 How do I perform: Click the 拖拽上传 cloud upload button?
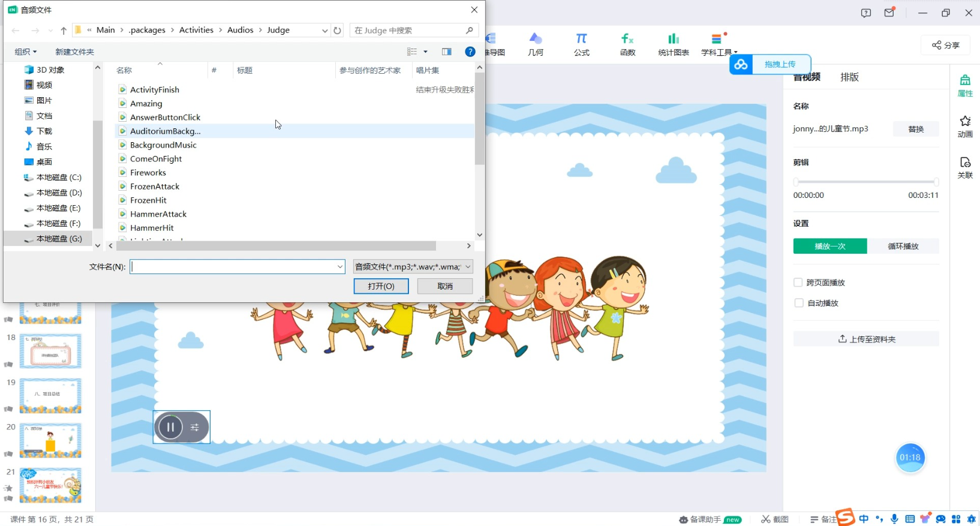770,64
